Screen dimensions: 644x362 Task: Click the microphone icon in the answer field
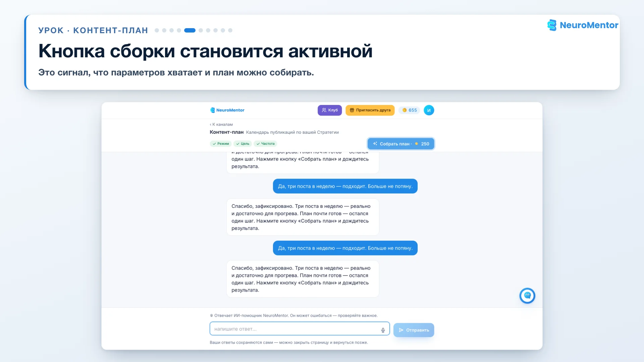click(x=383, y=330)
